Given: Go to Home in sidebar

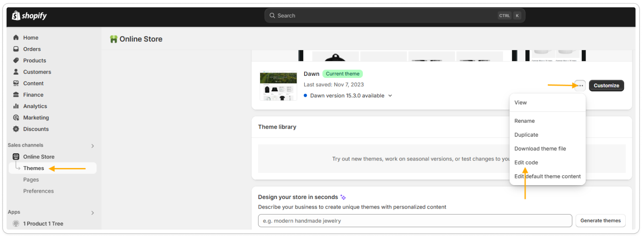Looking at the screenshot, I should click(31, 37).
